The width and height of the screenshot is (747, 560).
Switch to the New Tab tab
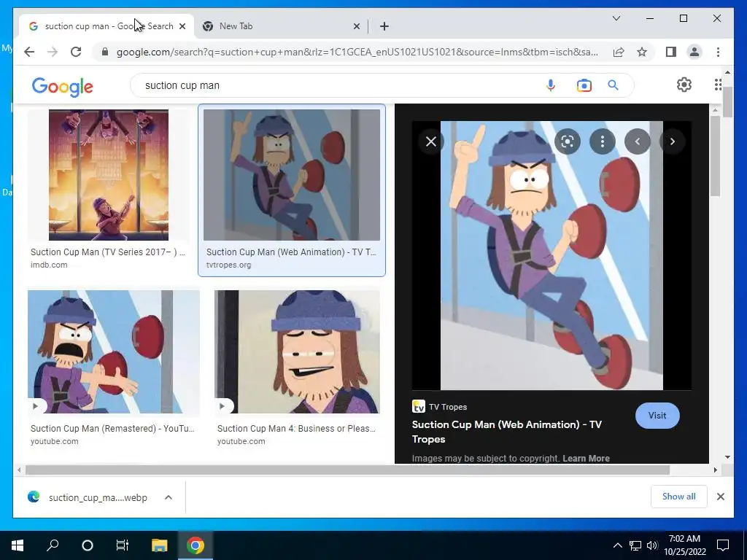click(x=281, y=26)
